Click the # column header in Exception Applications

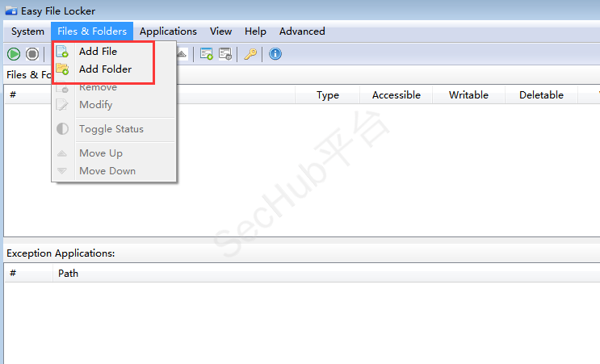pos(29,274)
